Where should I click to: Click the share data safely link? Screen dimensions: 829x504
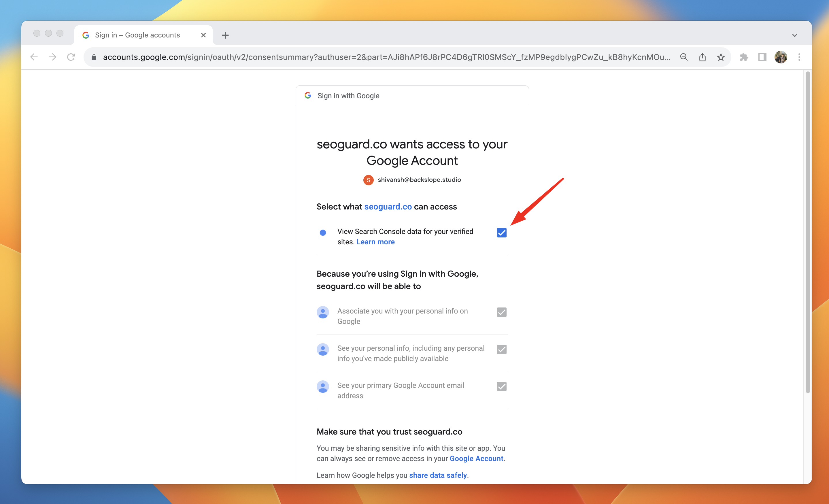[x=438, y=475]
